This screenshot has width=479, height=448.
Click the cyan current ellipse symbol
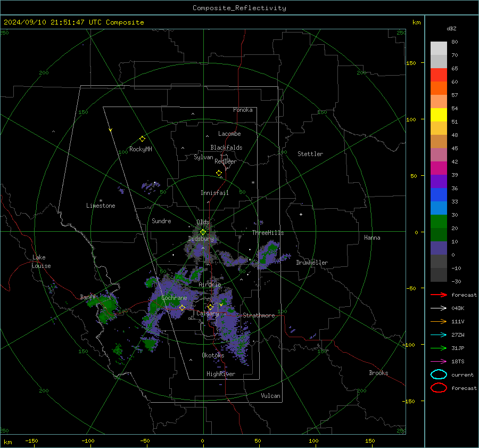point(439,374)
